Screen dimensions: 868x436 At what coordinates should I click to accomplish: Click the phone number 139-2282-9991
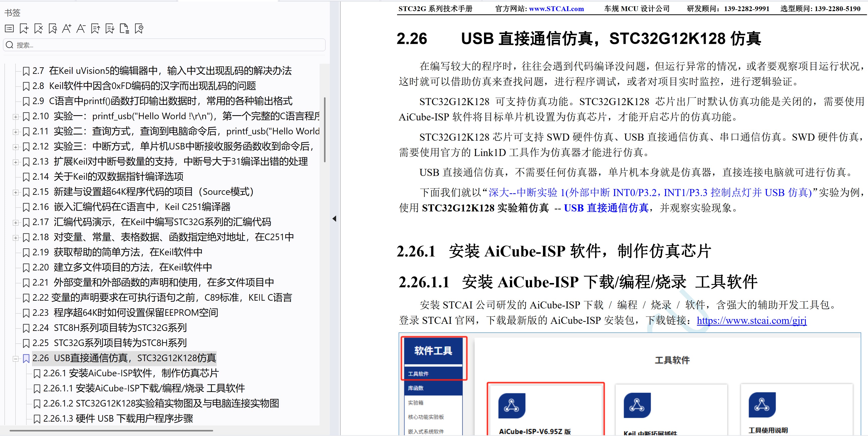(747, 9)
